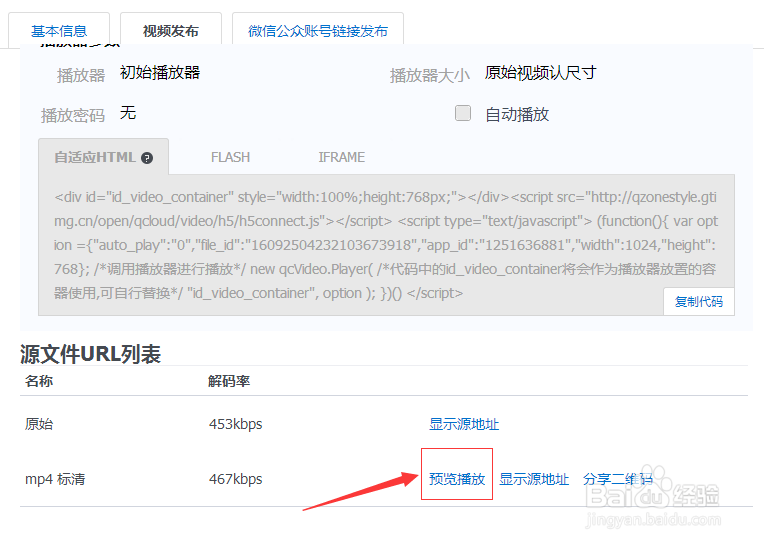Open 分享二维码 for mp4 标清
This screenshot has width=764, height=546.
point(618,479)
